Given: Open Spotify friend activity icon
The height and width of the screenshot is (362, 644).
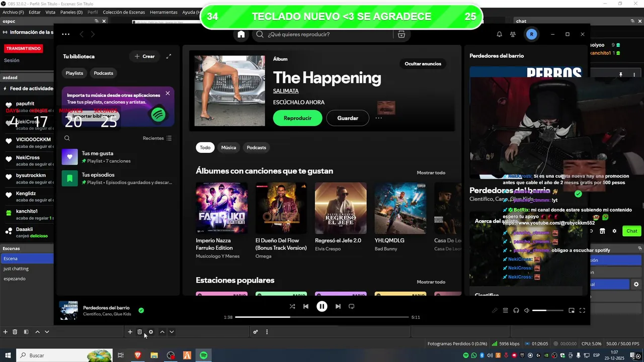Looking at the screenshot, I should [x=513, y=34].
